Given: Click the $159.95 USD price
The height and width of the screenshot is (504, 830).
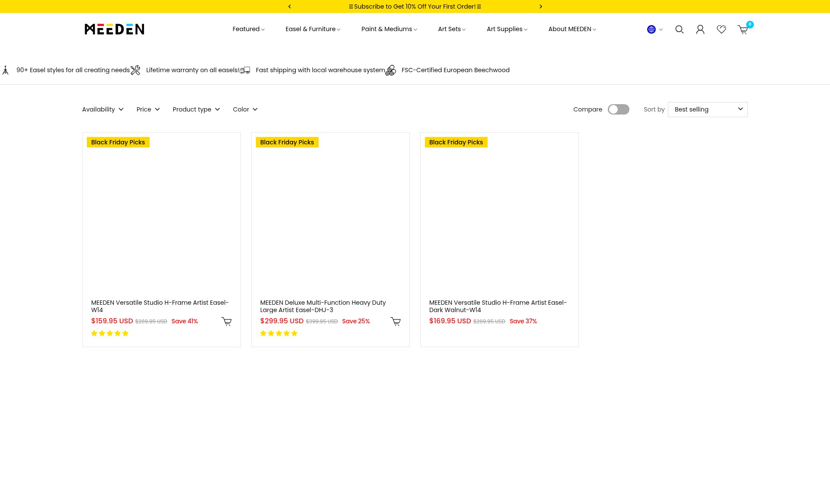Looking at the screenshot, I should coord(112,321).
